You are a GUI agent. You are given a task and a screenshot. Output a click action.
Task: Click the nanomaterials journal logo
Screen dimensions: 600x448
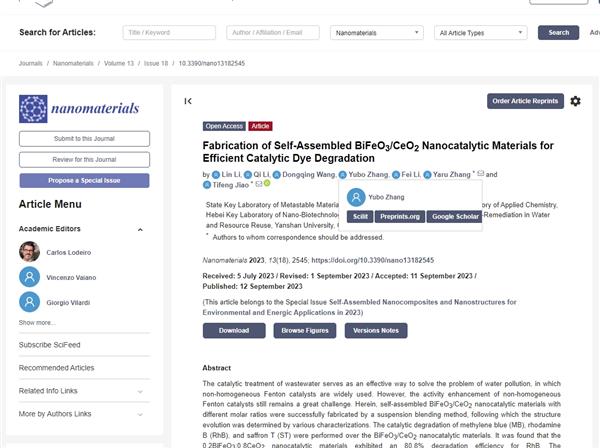80,109
